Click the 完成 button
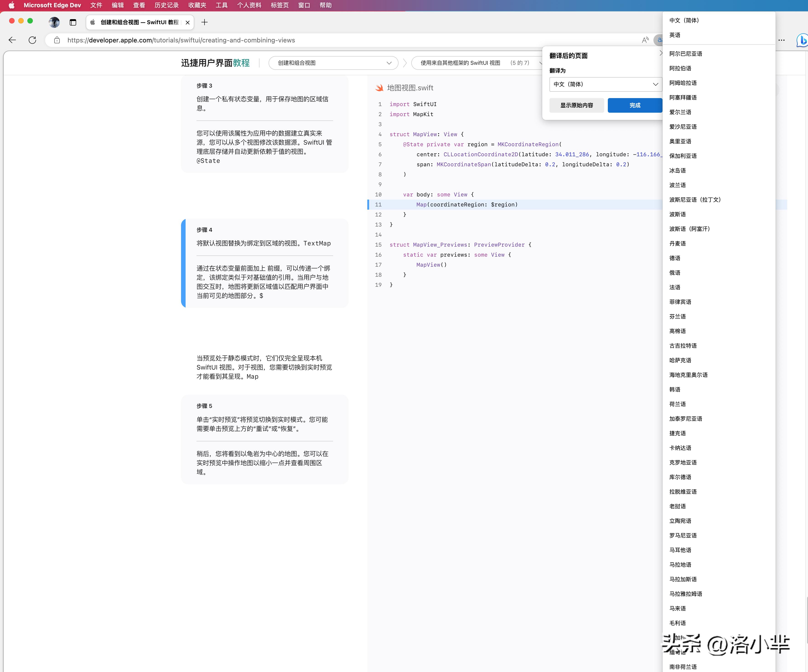808x672 pixels. click(x=634, y=105)
